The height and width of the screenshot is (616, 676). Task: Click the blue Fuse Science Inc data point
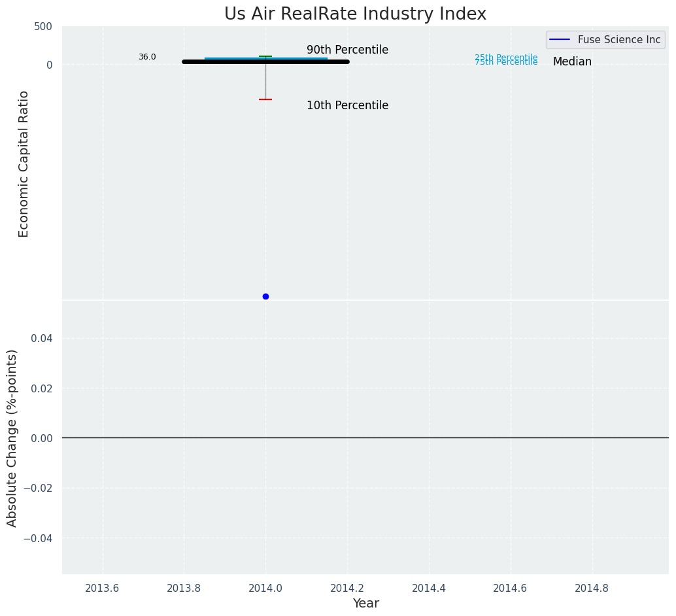(265, 296)
